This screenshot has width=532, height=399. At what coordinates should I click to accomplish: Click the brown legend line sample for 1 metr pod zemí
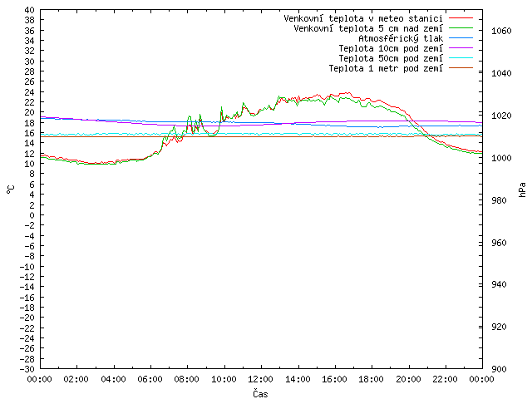461,68
